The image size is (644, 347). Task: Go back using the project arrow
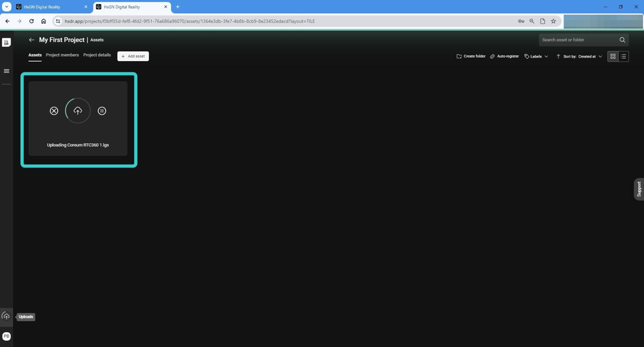[32, 40]
